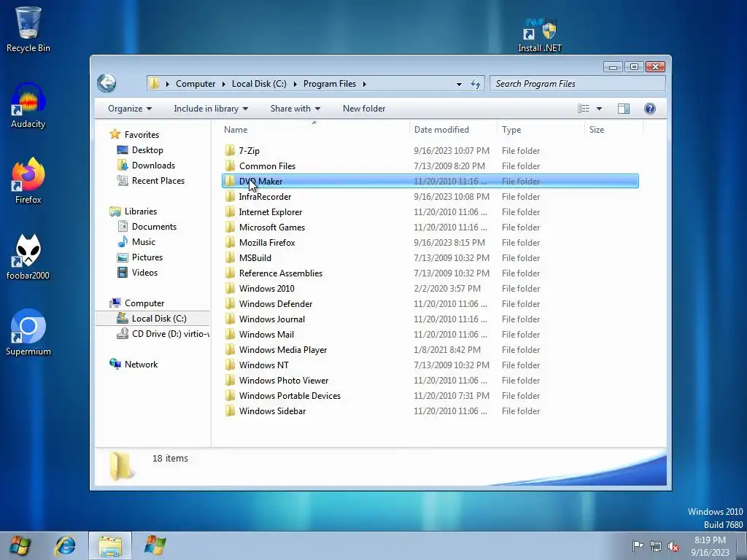The image size is (747, 560).
Task: Select the MSBuild folder
Action: [x=430, y=257]
